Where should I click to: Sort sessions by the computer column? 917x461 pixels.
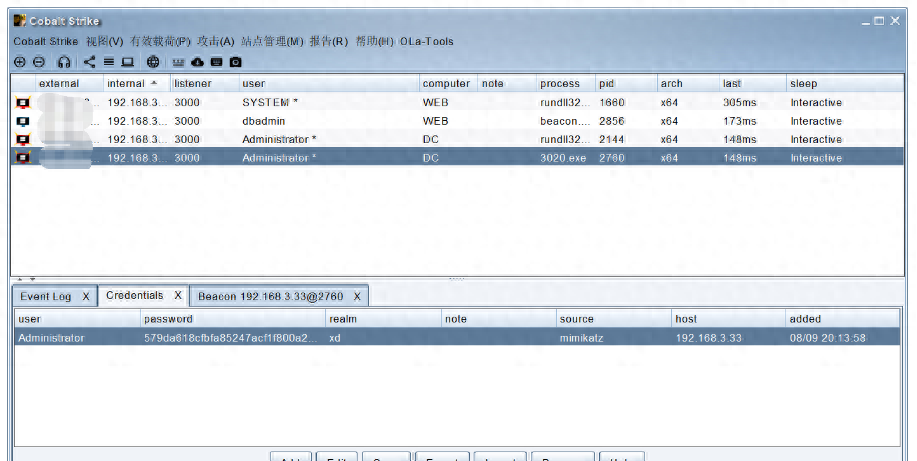click(x=449, y=84)
